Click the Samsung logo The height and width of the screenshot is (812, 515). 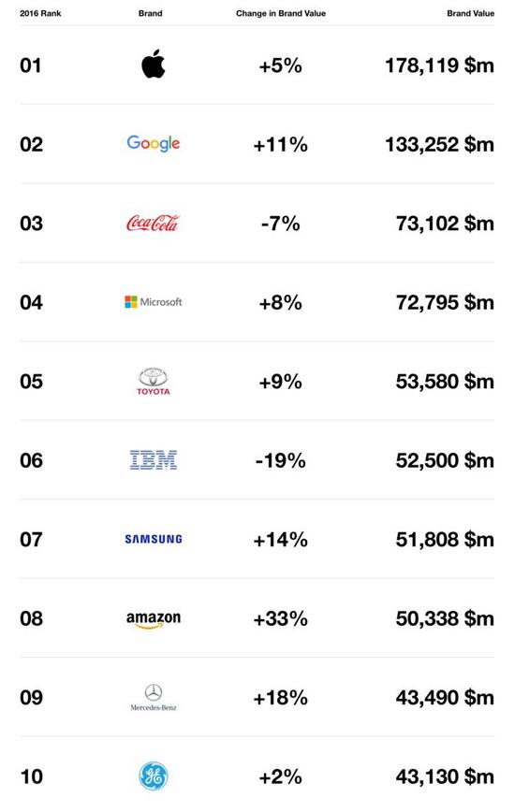[154, 539]
